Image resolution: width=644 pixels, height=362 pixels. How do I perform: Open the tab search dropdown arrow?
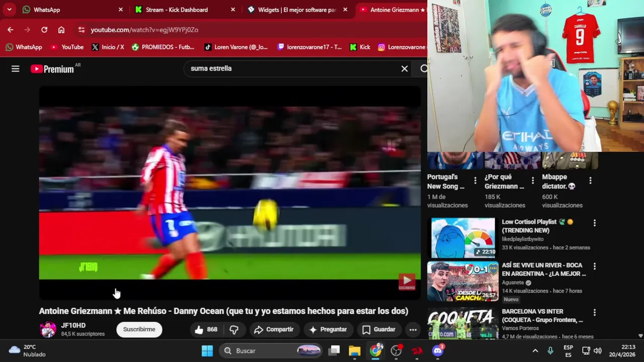9,10
